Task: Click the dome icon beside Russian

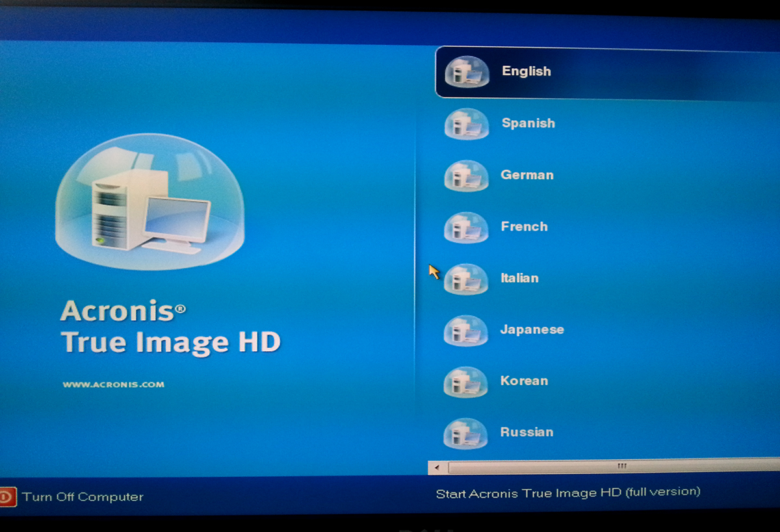Action: tap(466, 433)
